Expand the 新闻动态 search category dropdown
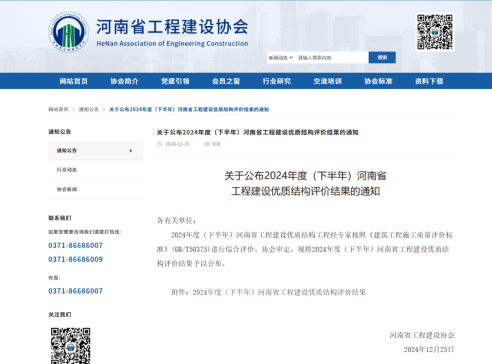The image size is (492, 364). tap(281, 58)
